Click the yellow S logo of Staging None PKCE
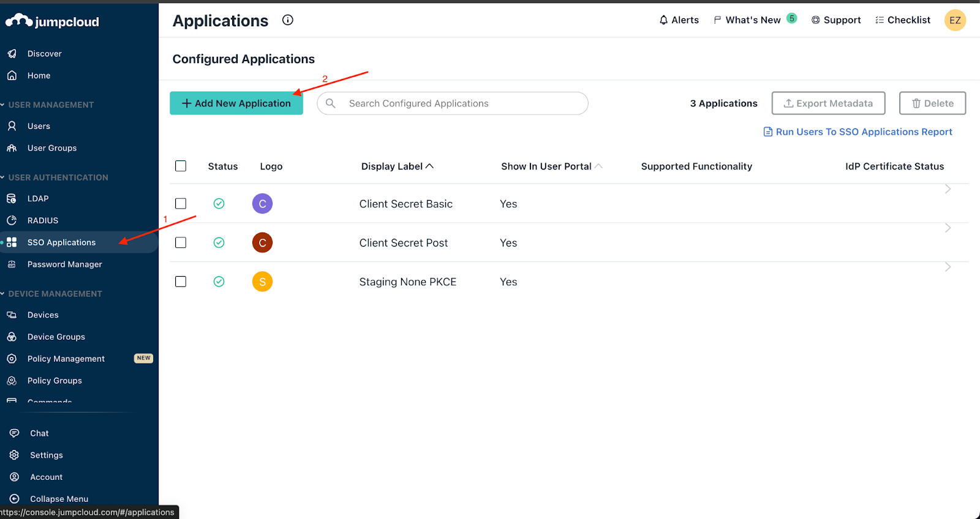This screenshot has width=980, height=519. pyautogui.click(x=262, y=282)
